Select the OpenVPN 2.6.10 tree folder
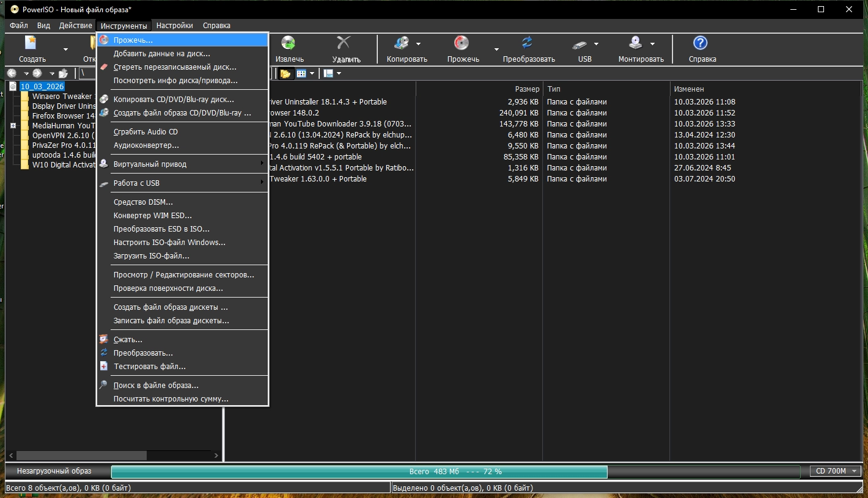Viewport: 868px width, 498px height. click(x=64, y=136)
